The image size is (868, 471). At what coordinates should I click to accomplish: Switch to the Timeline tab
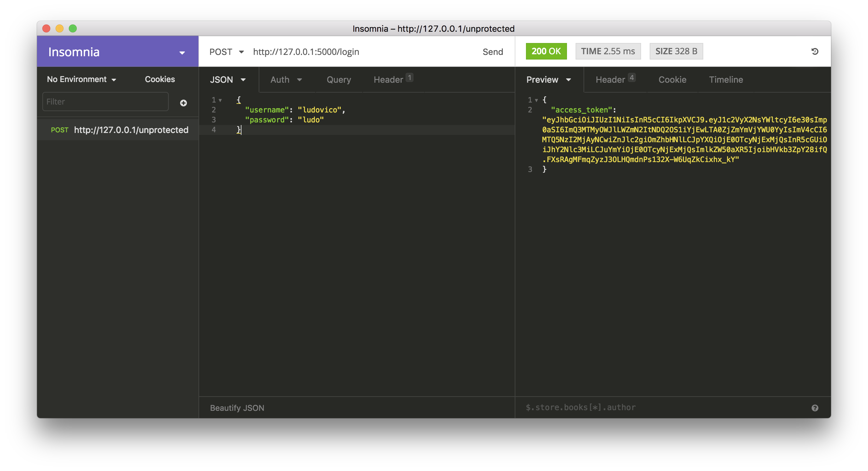725,80
